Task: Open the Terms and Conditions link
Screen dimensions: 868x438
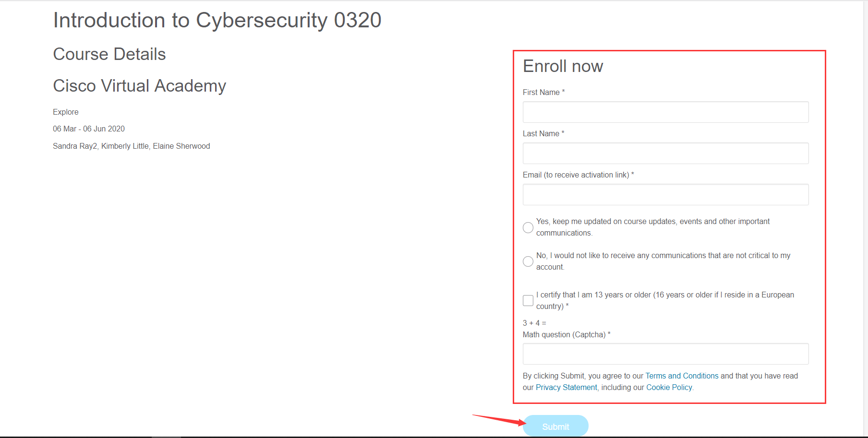Action: click(x=682, y=376)
